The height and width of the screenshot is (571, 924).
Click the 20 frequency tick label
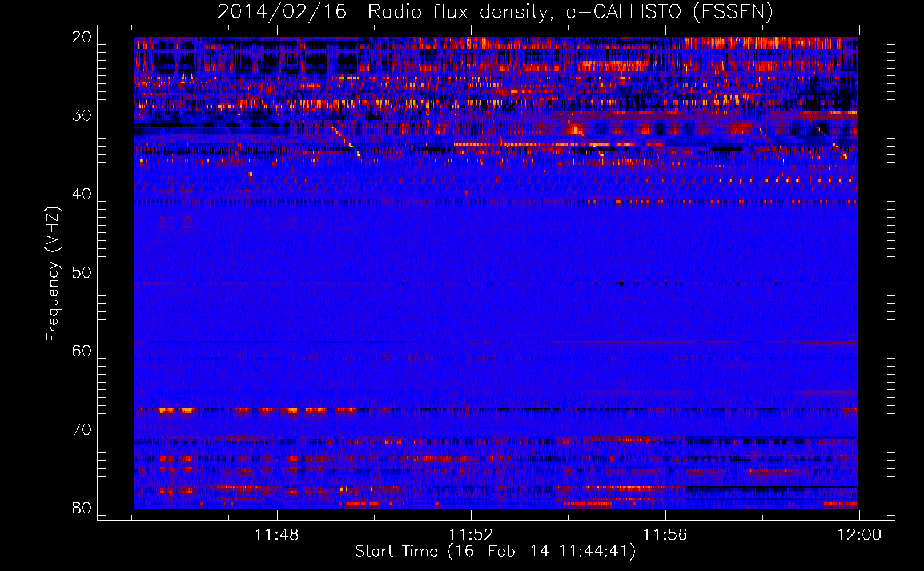pyautogui.click(x=82, y=38)
